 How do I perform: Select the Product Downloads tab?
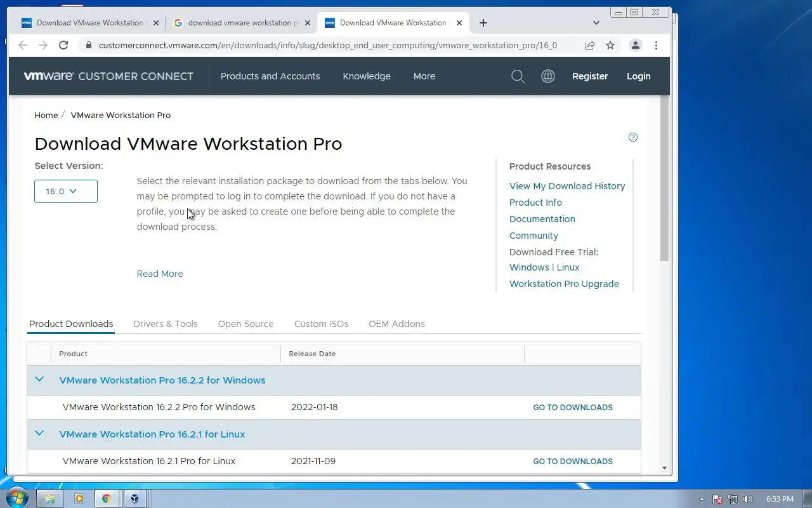[71, 324]
